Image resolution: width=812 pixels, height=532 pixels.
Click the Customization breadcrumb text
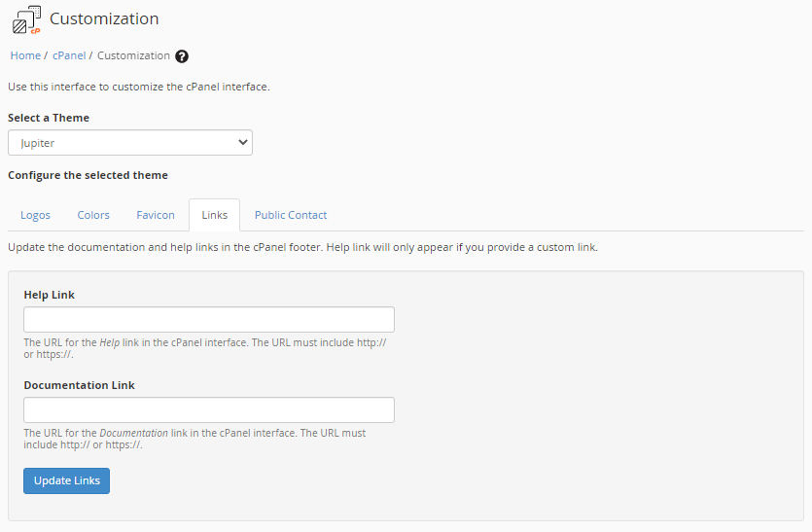133,55
